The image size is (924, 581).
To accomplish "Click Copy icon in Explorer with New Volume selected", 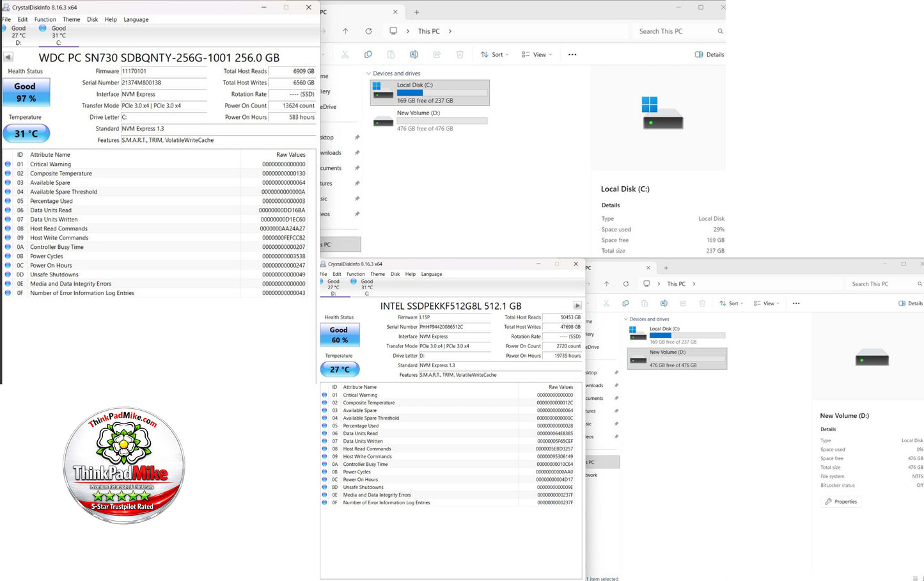I will point(625,303).
